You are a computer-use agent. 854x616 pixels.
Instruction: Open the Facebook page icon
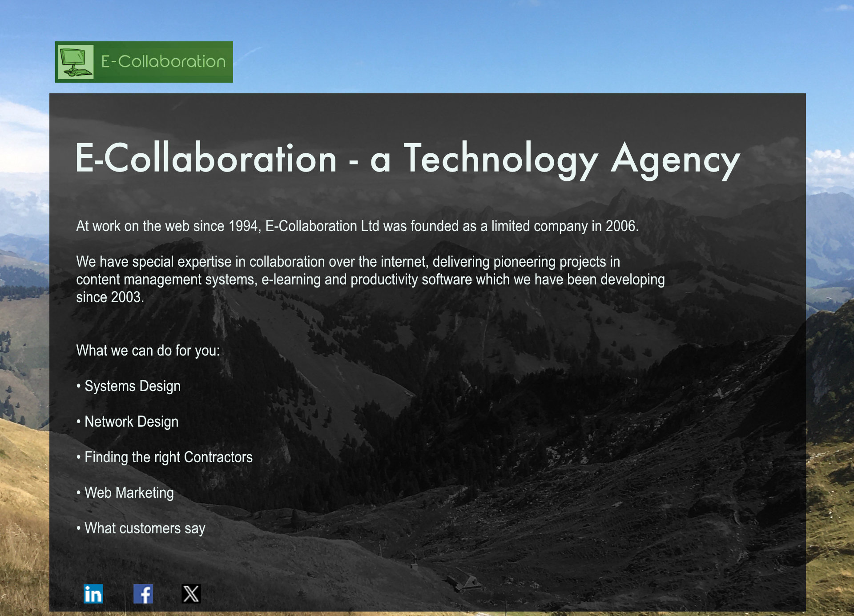(143, 594)
